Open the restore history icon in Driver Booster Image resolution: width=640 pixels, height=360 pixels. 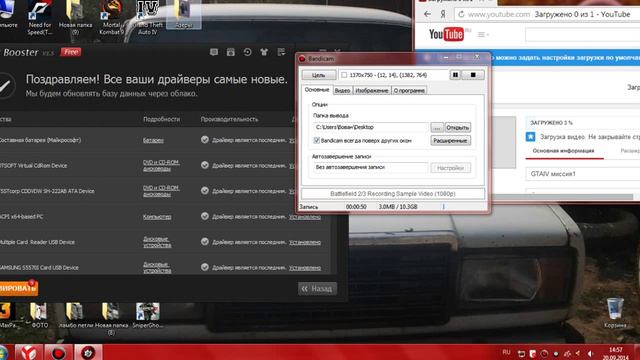[247, 52]
